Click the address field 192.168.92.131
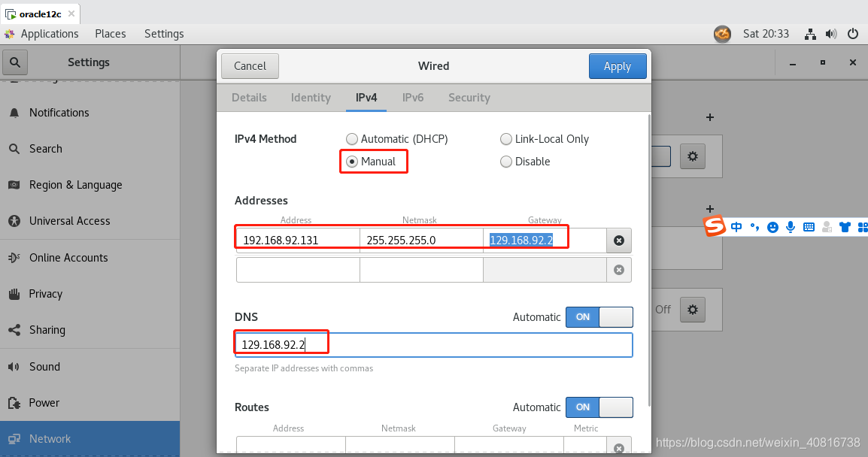This screenshot has height=457, width=868. pyautogui.click(x=298, y=240)
